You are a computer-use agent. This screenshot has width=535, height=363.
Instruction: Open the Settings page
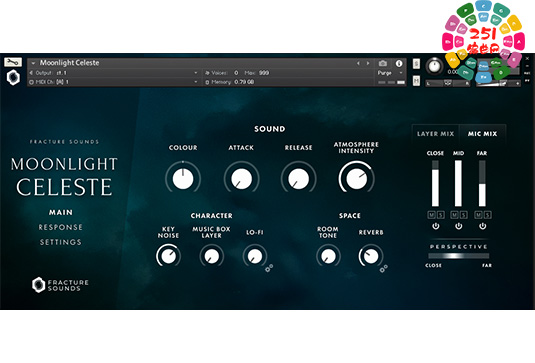click(60, 242)
